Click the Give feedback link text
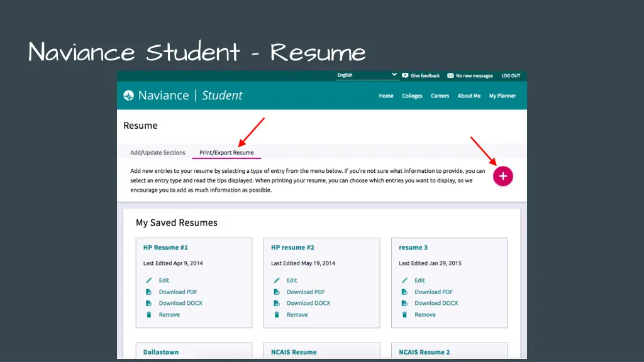The image size is (644, 362). [425, 75]
